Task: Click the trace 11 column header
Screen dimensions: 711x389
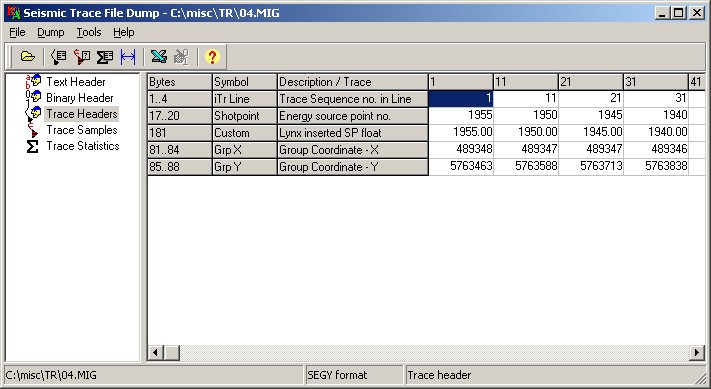Action: (526, 82)
